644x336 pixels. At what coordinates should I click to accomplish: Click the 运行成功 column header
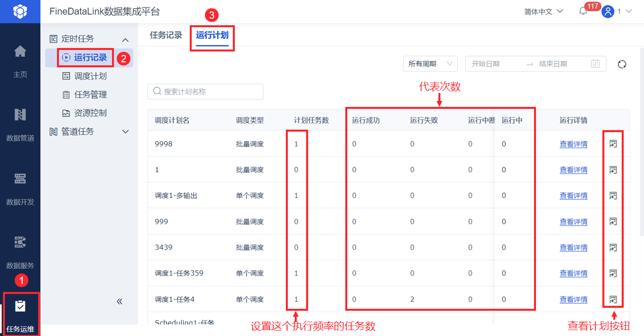(x=366, y=120)
